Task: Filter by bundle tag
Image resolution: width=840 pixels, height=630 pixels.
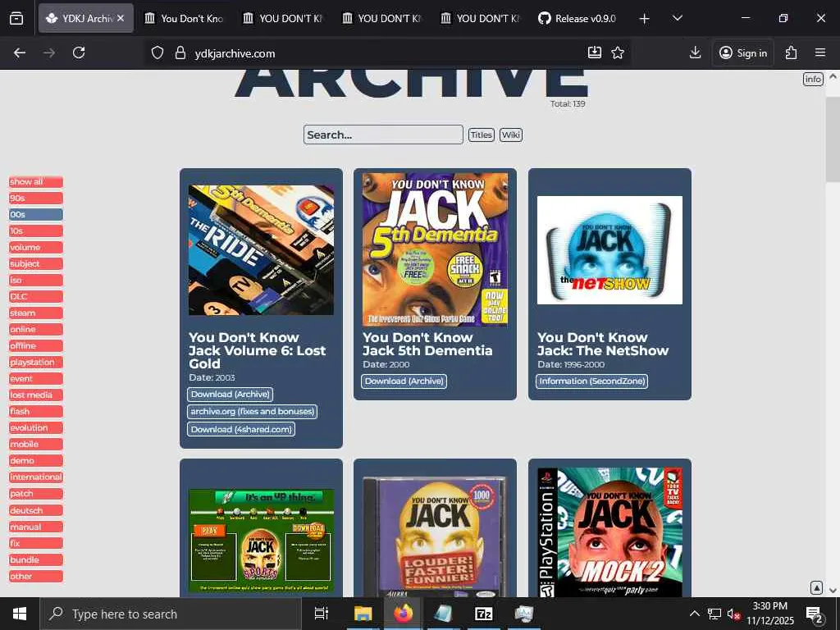Action: coord(36,559)
